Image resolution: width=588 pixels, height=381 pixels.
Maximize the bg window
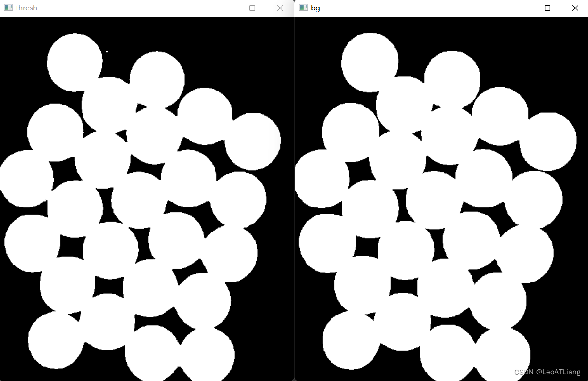point(547,8)
